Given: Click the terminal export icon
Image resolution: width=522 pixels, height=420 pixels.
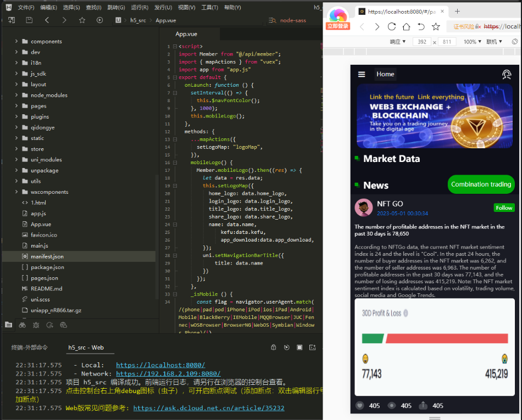Looking at the screenshot, I should click(x=312, y=347).
